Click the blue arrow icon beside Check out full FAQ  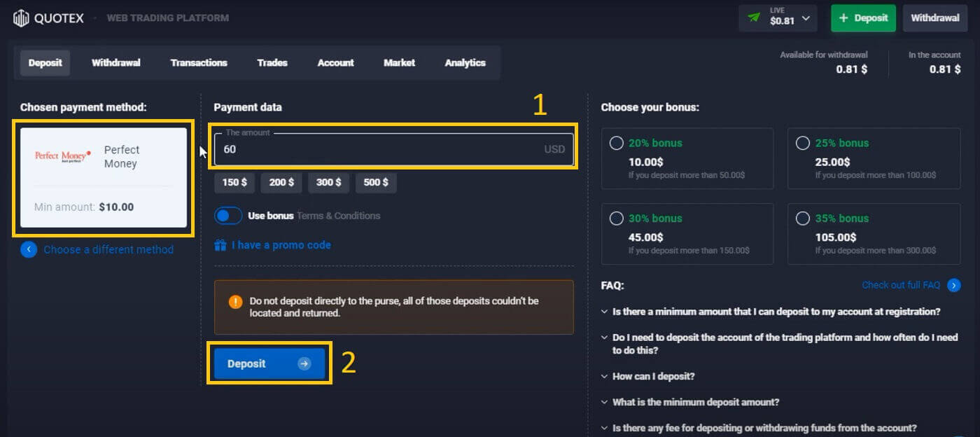[x=953, y=285]
